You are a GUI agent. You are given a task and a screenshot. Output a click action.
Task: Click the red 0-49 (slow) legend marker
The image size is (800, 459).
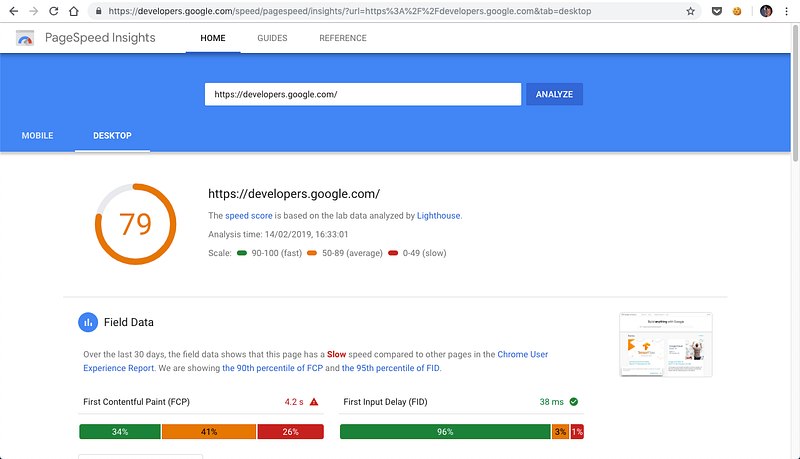(393, 253)
